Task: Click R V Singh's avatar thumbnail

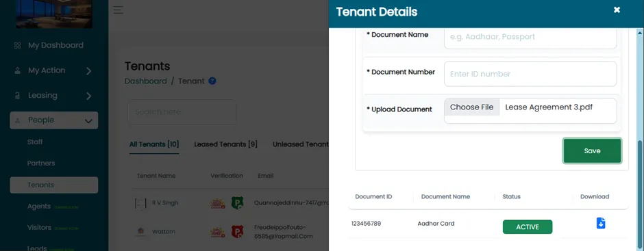Action: [x=140, y=203]
